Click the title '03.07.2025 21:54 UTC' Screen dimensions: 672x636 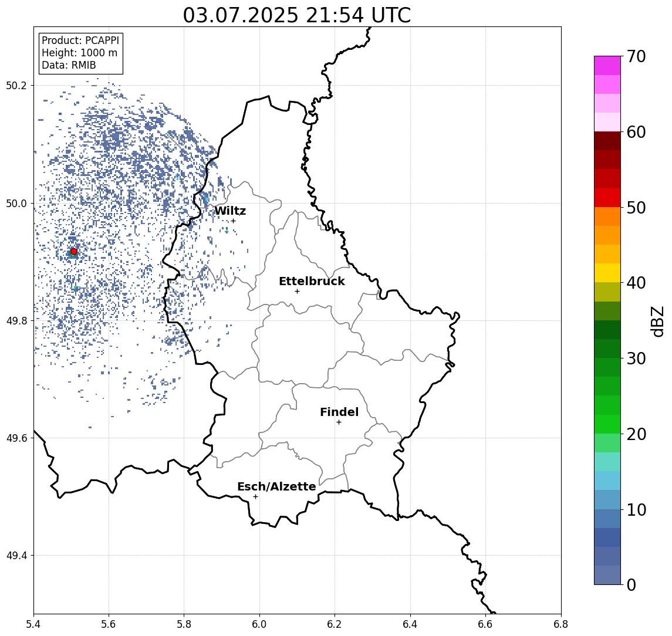tap(297, 15)
